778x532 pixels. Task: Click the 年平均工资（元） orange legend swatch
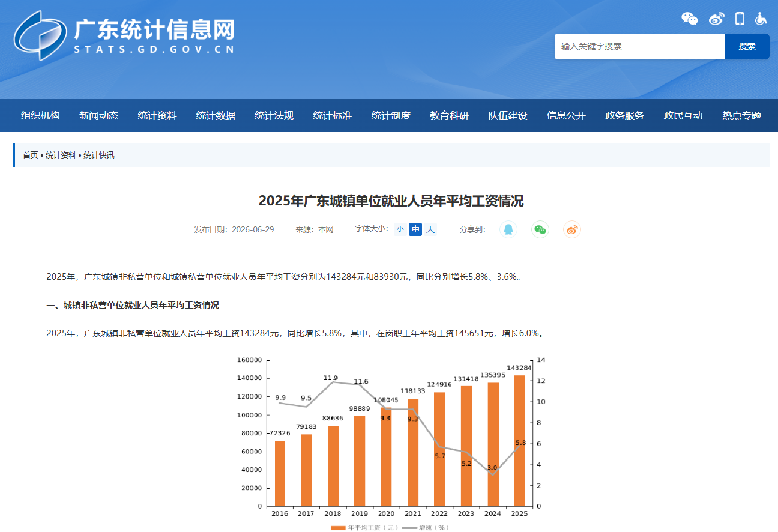[x=339, y=528]
